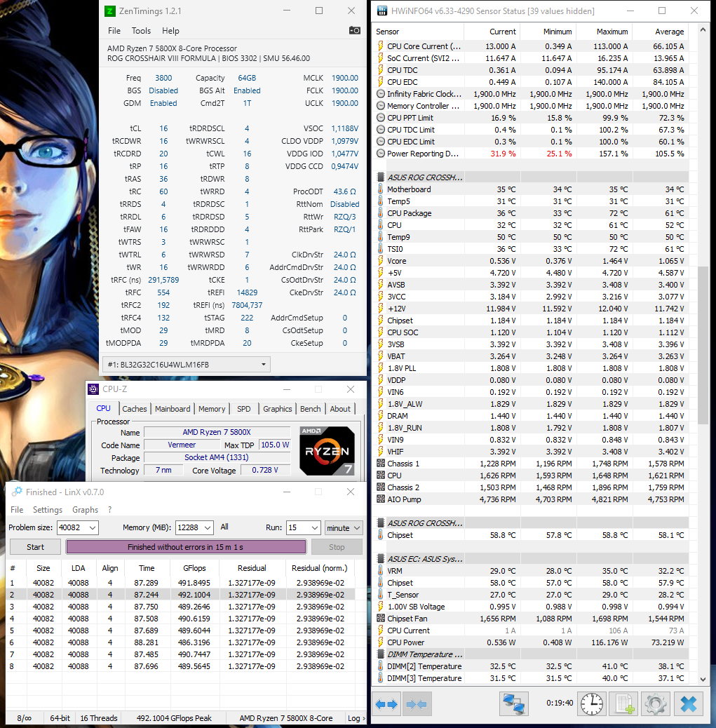Click HWiNFO blue X close sensors icon
Viewport: 716px width, 728px height.
tap(688, 704)
